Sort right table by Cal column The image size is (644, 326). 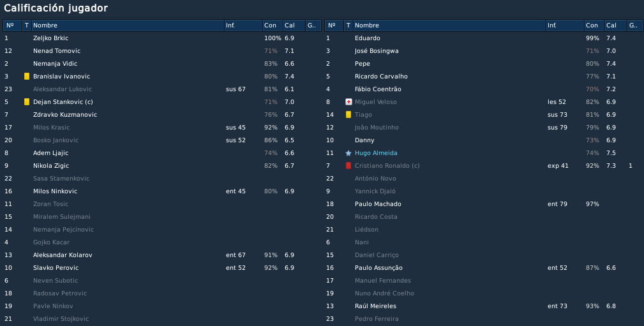pos(615,26)
